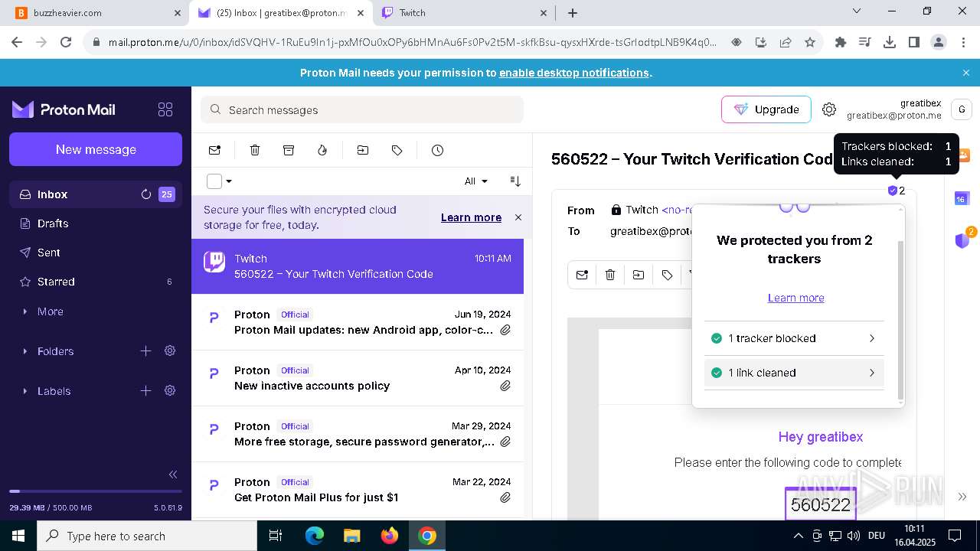
Task: Mark message unread in message toolbar
Action: click(x=582, y=275)
